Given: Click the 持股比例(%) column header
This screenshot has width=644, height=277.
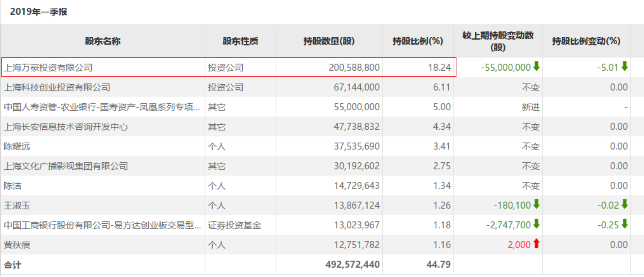Looking at the screenshot, I should point(418,41).
